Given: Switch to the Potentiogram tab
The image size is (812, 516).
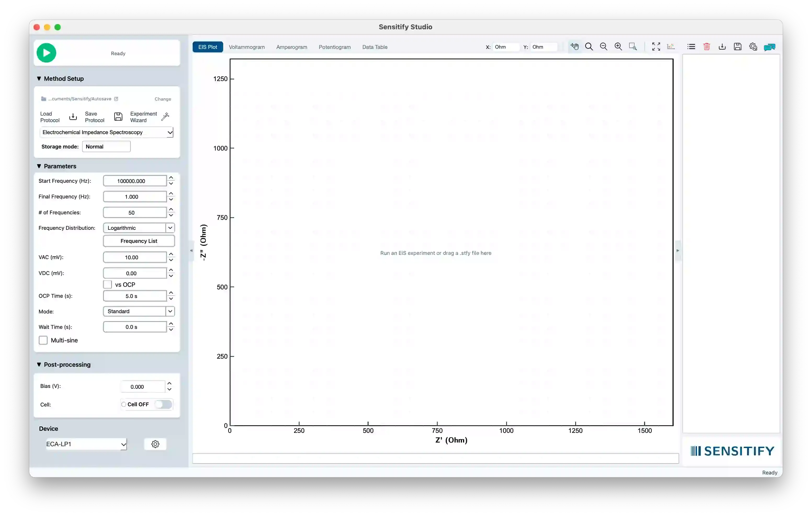Looking at the screenshot, I should click(335, 47).
